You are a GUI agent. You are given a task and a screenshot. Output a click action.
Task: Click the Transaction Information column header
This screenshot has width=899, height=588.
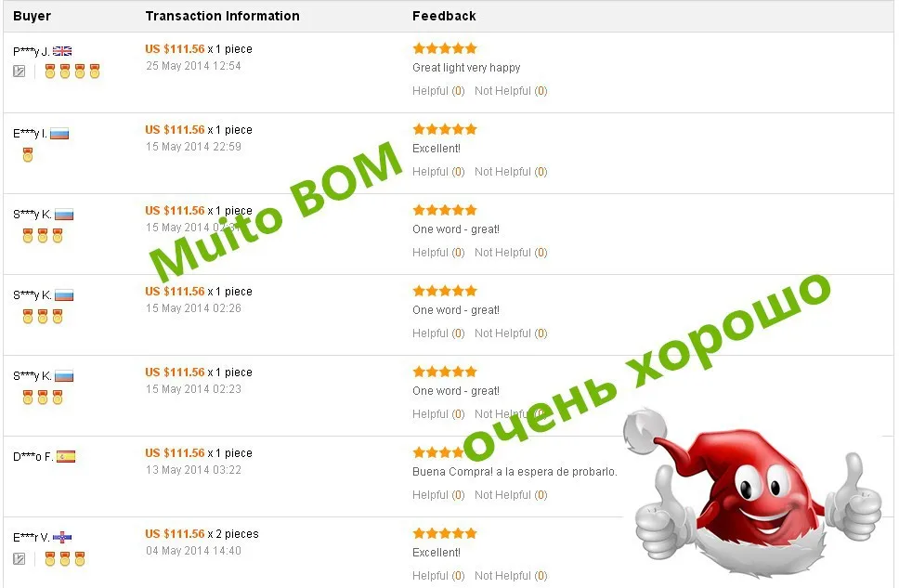pos(223,16)
